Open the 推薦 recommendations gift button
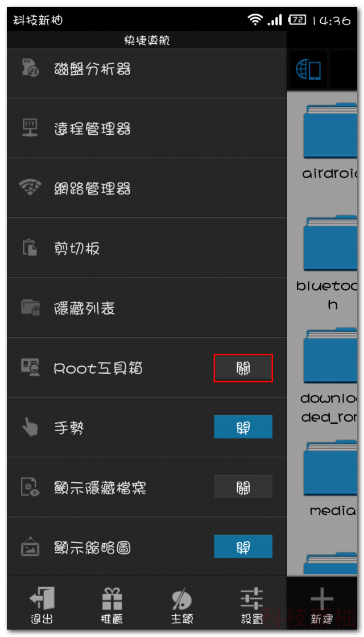 (111, 605)
